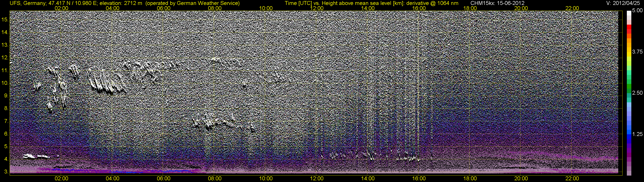
Task: Click the '20:00' label on the upper time axis
Action: pos(521,8)
